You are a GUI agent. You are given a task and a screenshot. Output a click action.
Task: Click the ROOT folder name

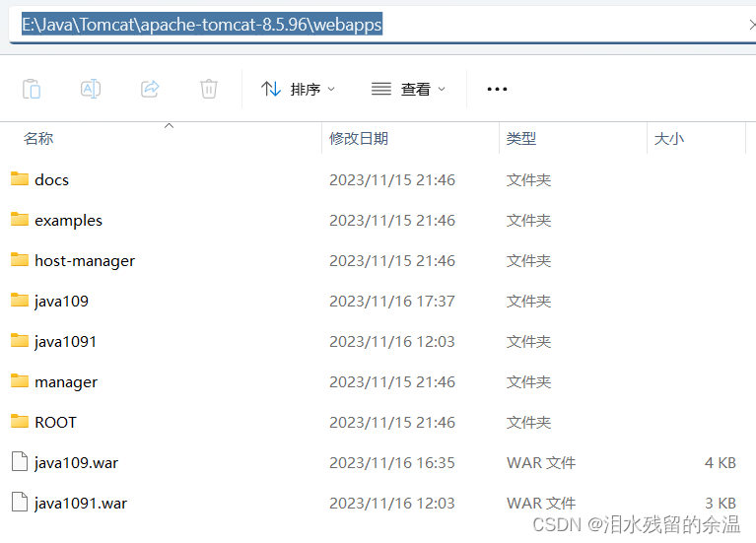click(x=55, y=423)
